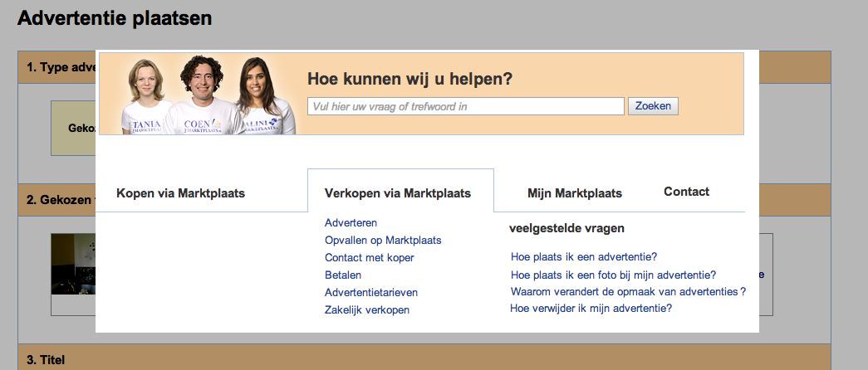Viewport: 868px width, 370px height.
Task: Select the Betalen help topic
Action: [343, 275]
